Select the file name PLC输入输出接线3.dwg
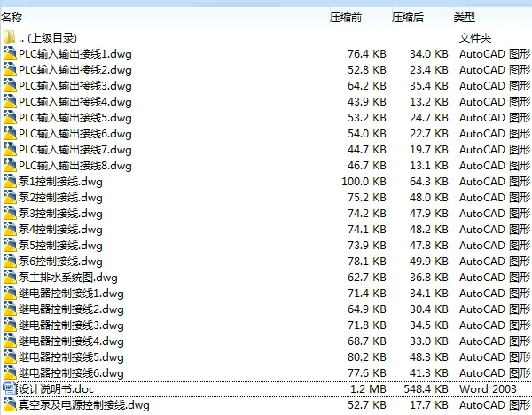 (75, 86)
